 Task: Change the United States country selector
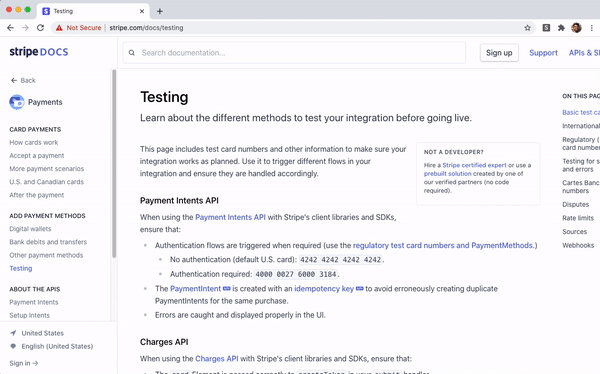42,333
